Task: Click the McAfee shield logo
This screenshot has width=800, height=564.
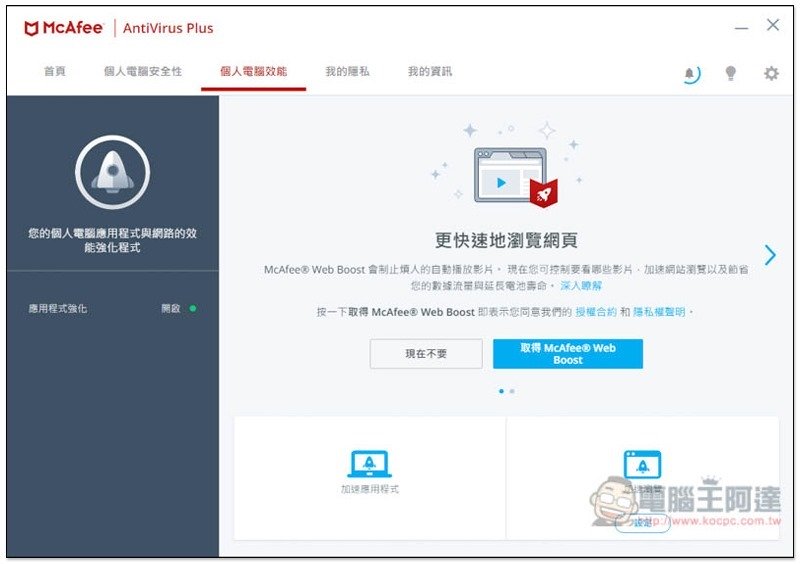Action: click(x=32, y=29)
